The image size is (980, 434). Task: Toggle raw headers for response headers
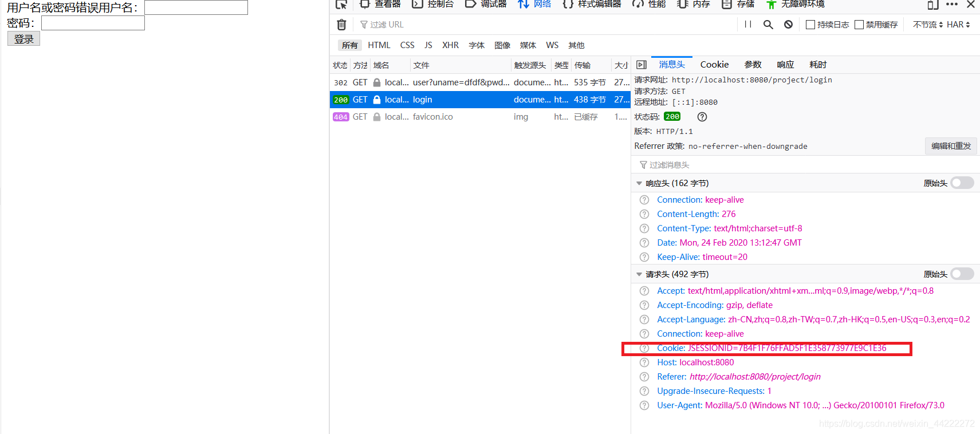click(962, 183)
